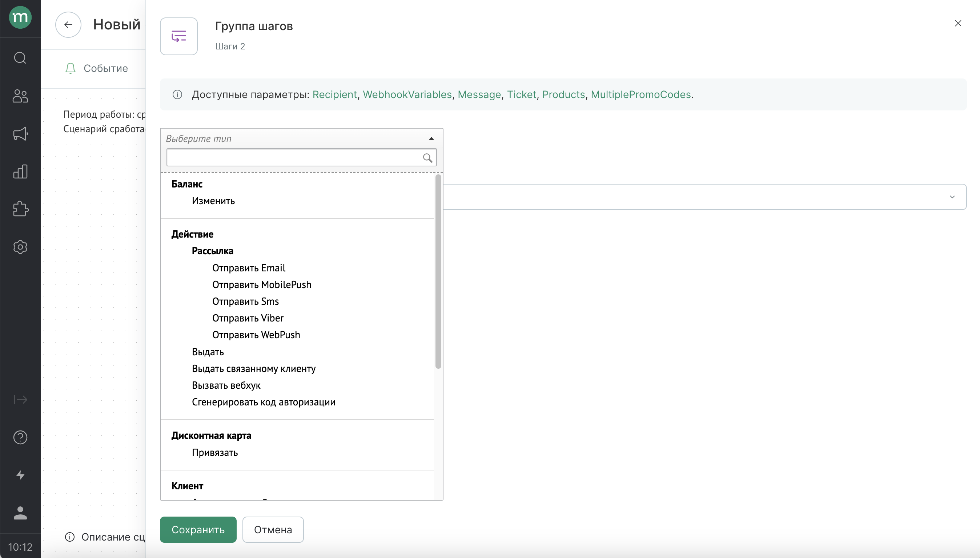Click the Дисконтная карта group header

[x=211, y=435]
